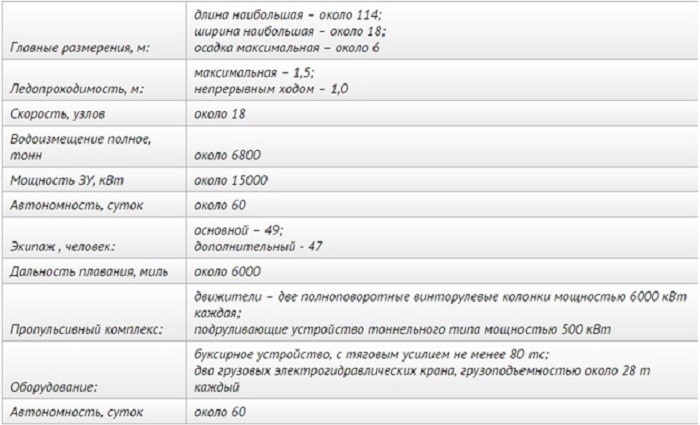700x425 pixels.
Task: Select the 'Водоизмещение полное, тонн' label
Action: click(79, 148)
